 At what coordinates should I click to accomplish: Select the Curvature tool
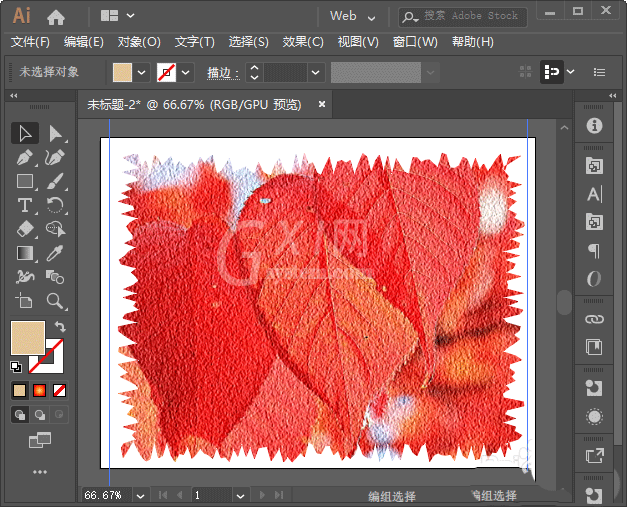pyautogui.click(x=55, y=158)
